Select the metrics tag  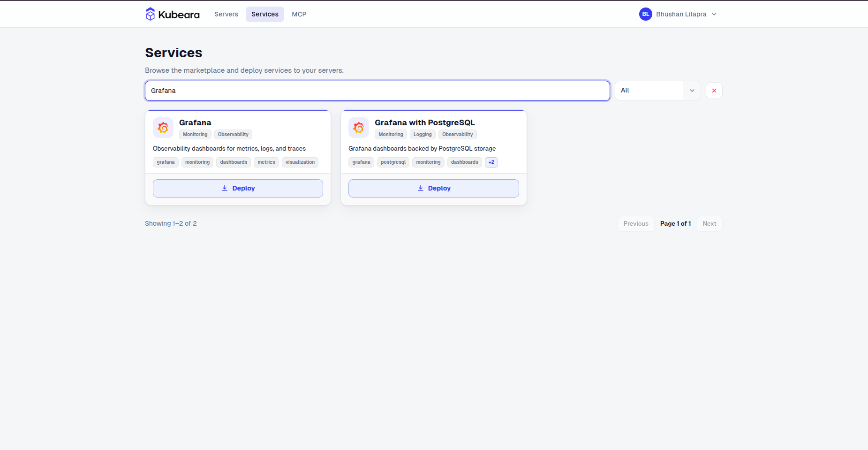(266, 162)
